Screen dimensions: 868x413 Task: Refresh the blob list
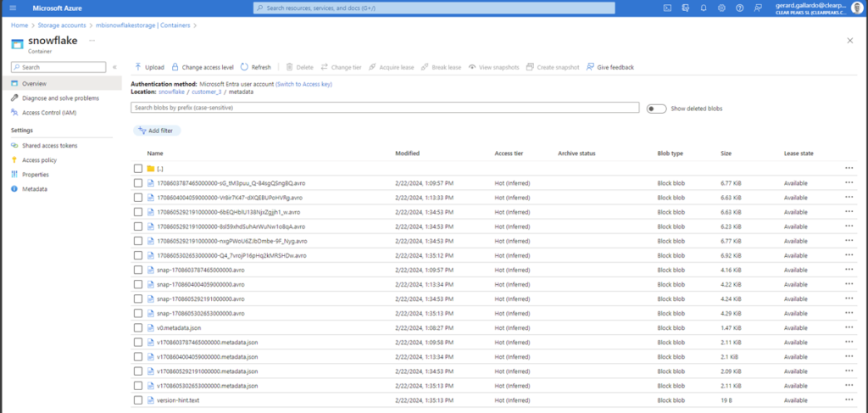256,67
